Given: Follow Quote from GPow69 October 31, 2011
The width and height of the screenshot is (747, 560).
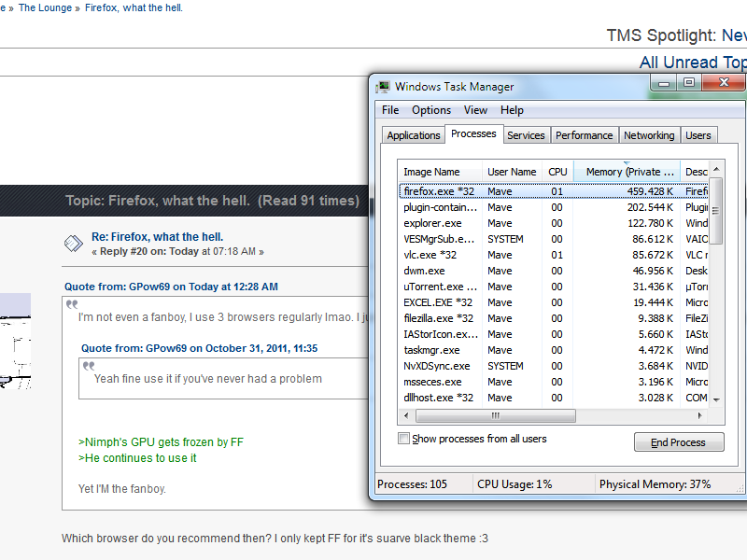Looking at the screenshot, I should [199, 348].
